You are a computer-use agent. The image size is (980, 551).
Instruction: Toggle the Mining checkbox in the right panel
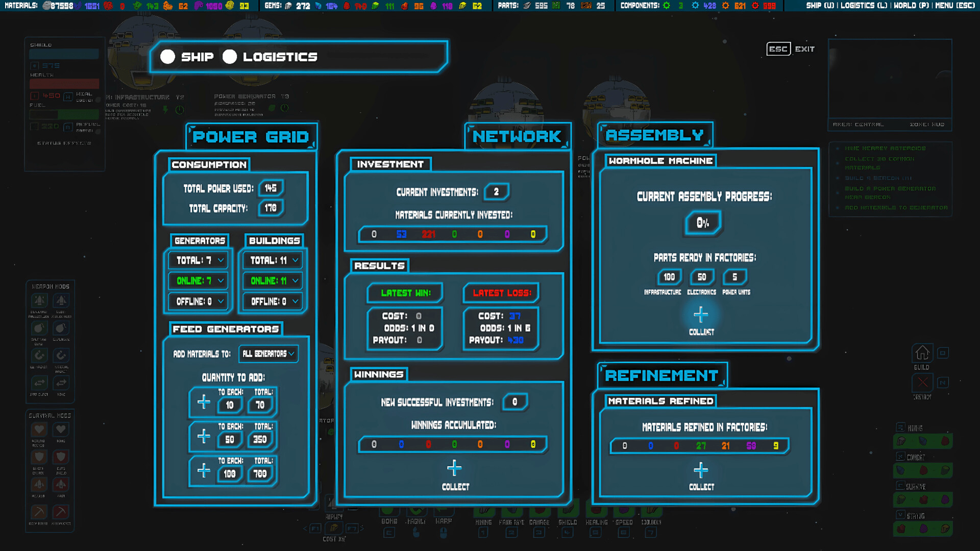900,428
